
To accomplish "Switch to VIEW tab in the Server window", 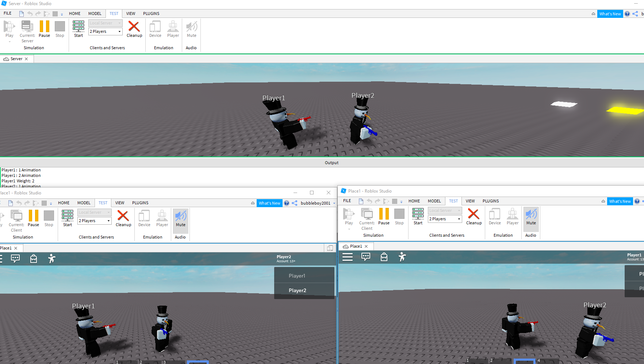I will coord(131,13).
